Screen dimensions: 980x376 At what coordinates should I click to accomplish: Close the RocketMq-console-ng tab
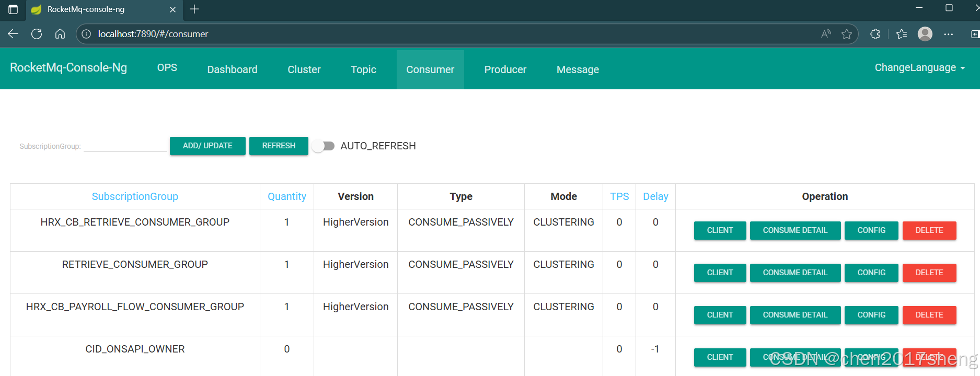click(172, 9)
